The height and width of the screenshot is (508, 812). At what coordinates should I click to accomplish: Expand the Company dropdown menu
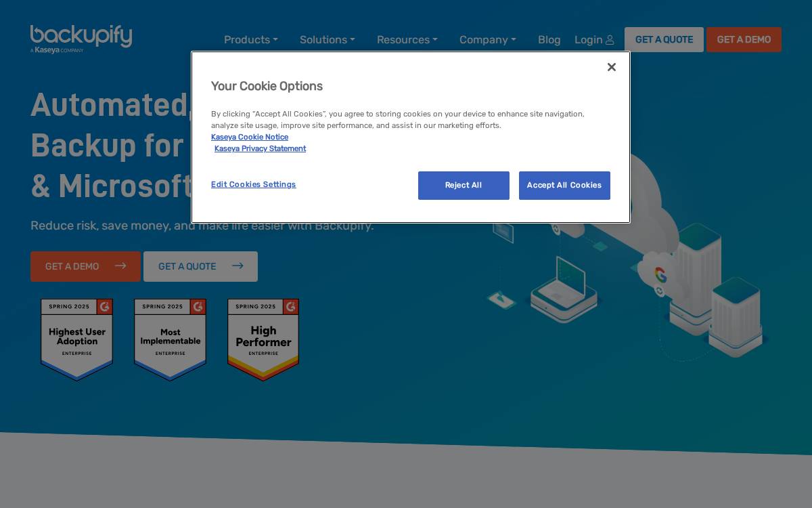488,39
